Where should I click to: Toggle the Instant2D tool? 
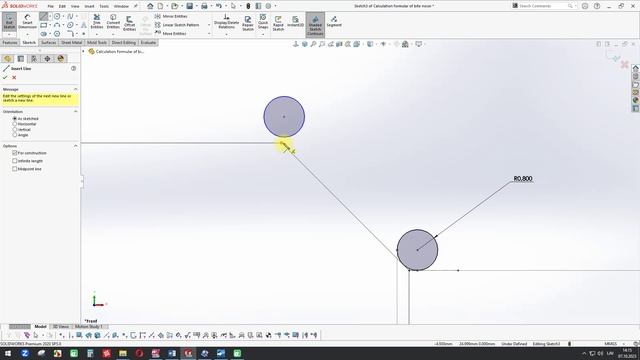click(295, 21)
